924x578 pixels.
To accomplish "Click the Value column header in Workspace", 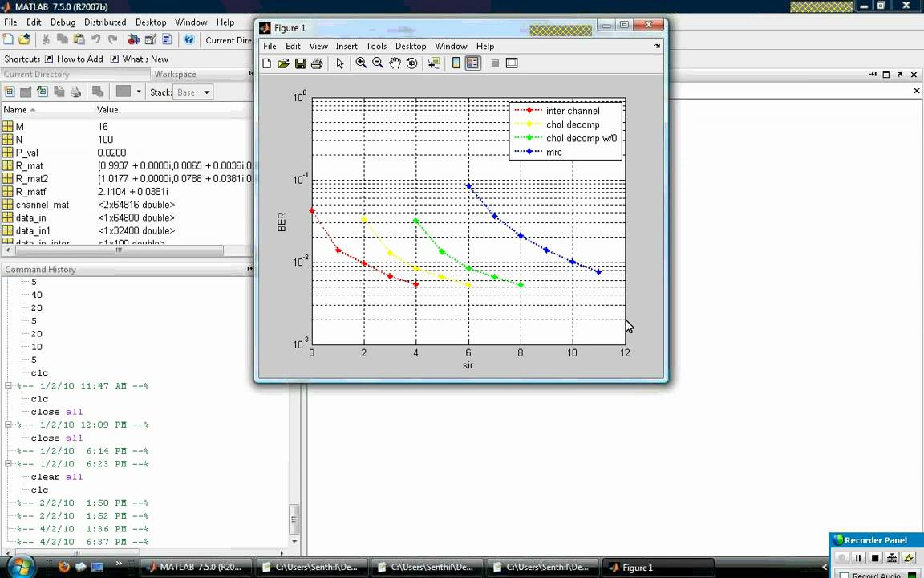I will coord(107,110).
